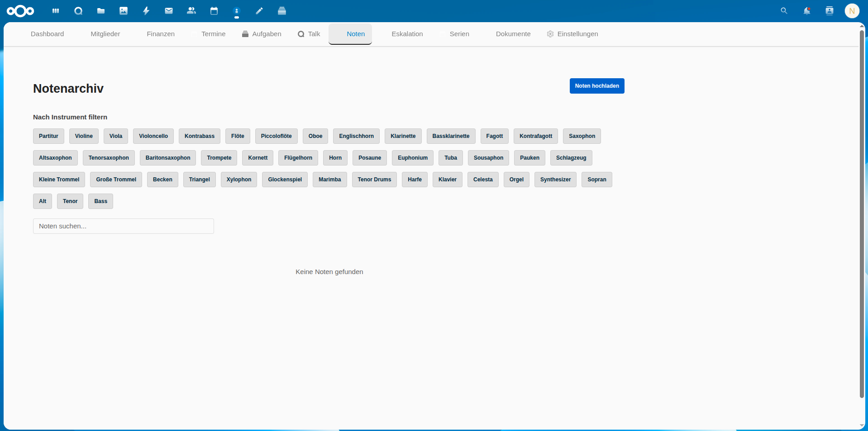Toggle the Violine instrument filter
This screenshot has height=431, width=868.
84,136
